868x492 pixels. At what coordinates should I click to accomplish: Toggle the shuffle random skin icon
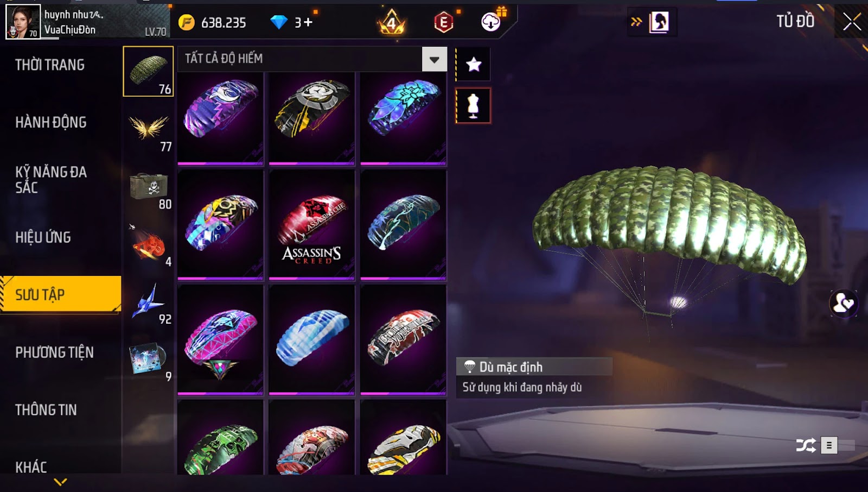[806, 445]
